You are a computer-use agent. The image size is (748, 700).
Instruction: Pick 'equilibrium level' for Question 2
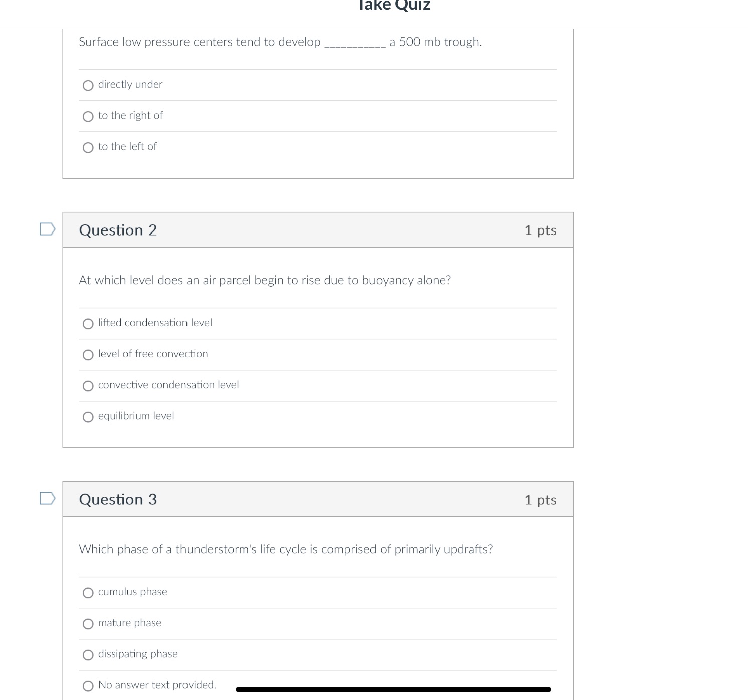(x=88, y=417)
